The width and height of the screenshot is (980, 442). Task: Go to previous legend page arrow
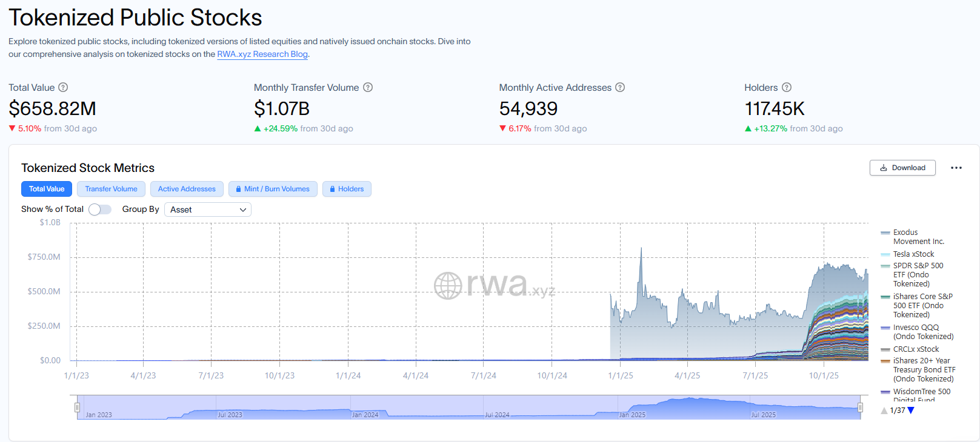pyautogui.click(x=884, y=411)
